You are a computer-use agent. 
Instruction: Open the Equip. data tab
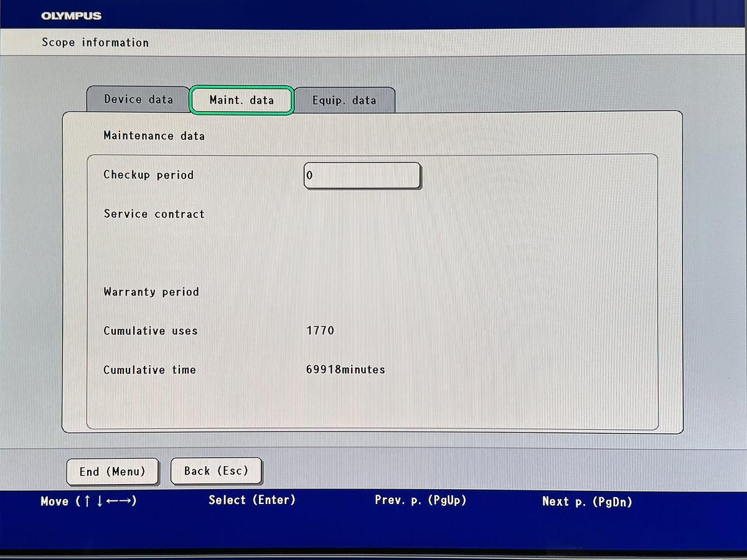(344, 100)
